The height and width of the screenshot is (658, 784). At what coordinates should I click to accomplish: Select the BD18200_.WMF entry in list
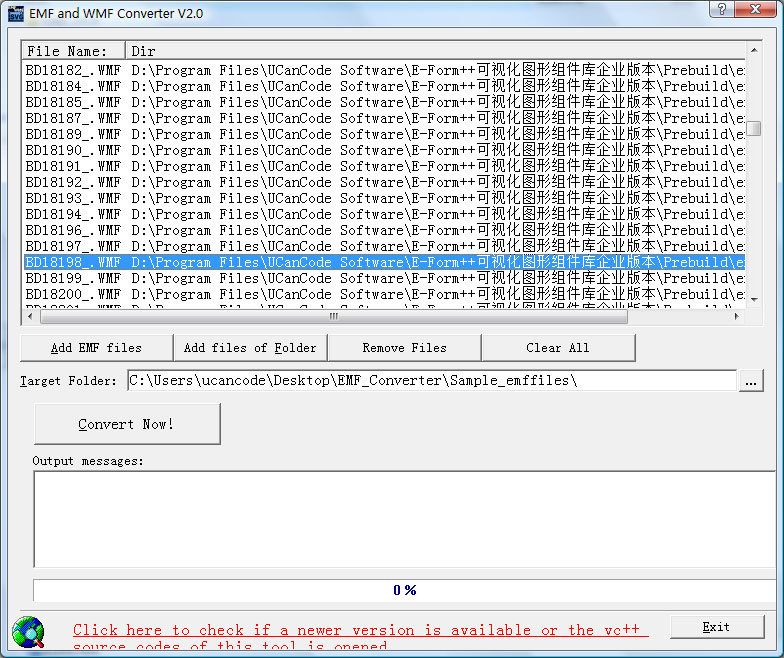[x=73, y=294]
